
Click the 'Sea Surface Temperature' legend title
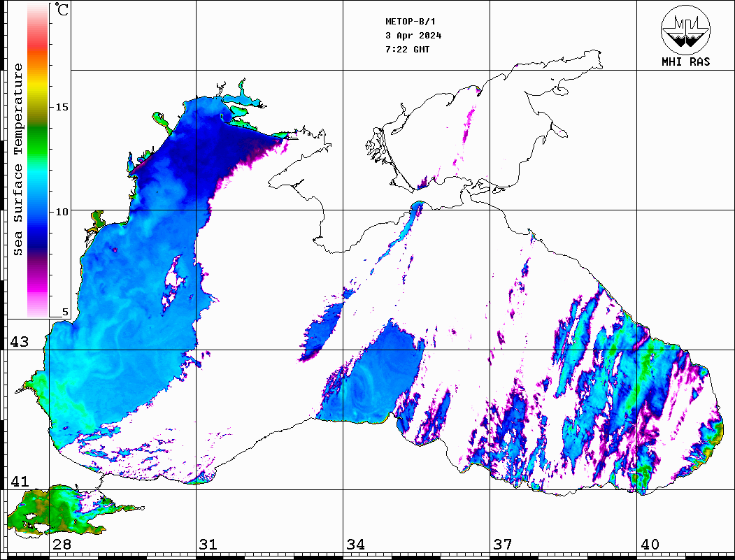pos(17,159)
